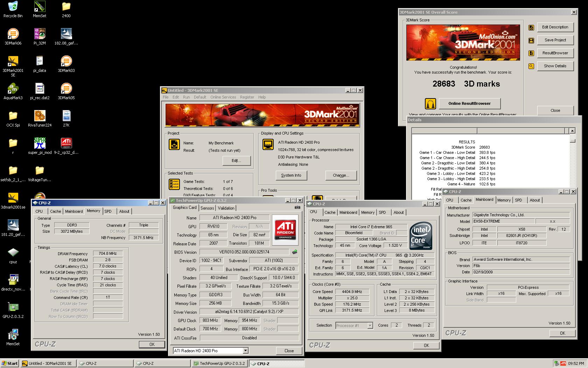Click the Show Details button

click(555, 66)
